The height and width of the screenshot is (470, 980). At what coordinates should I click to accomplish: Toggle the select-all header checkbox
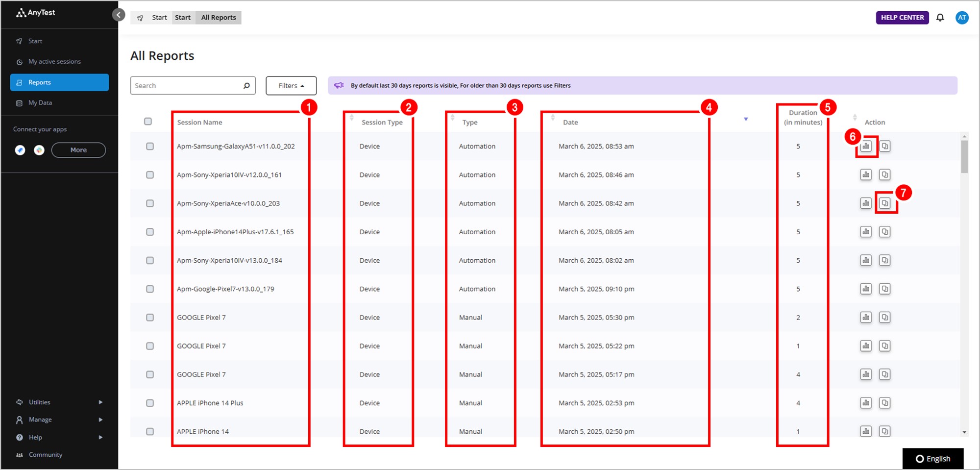148,122
